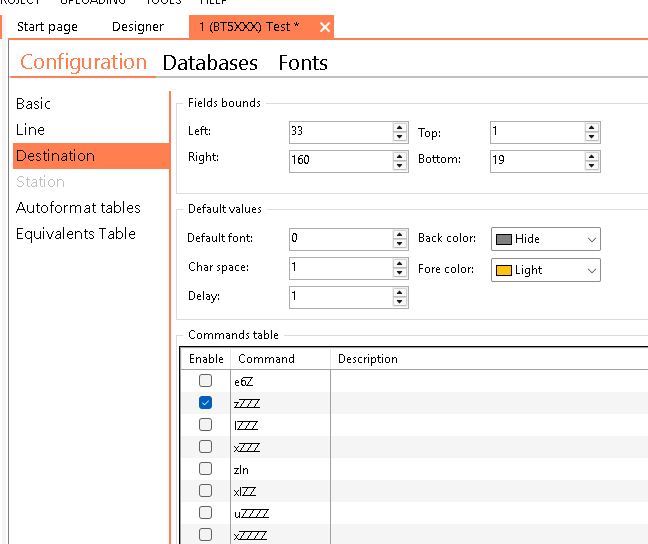
Task: Disable the zZZZ command checkbox
Action: 205,403
